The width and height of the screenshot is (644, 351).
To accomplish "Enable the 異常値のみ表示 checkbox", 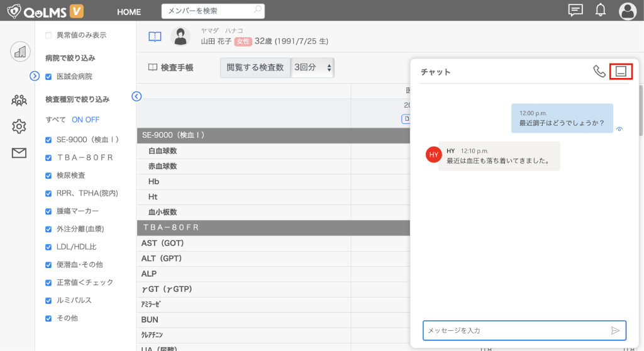I will point(48,35).
